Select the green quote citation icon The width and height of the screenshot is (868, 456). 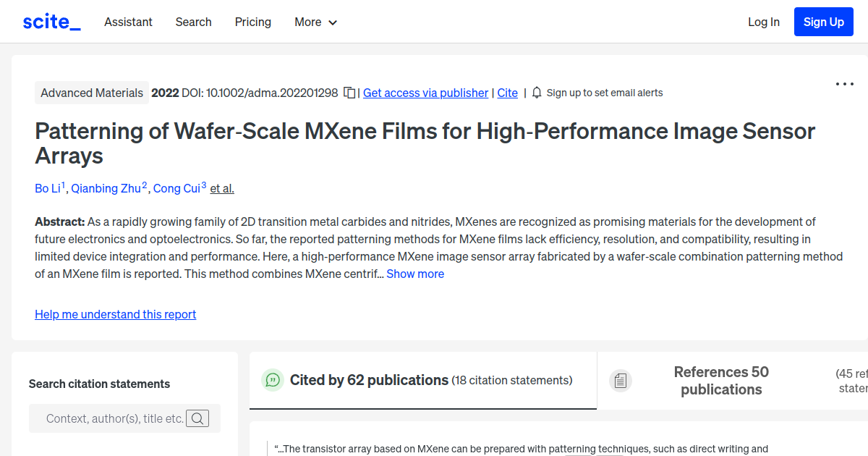[273, 379]
